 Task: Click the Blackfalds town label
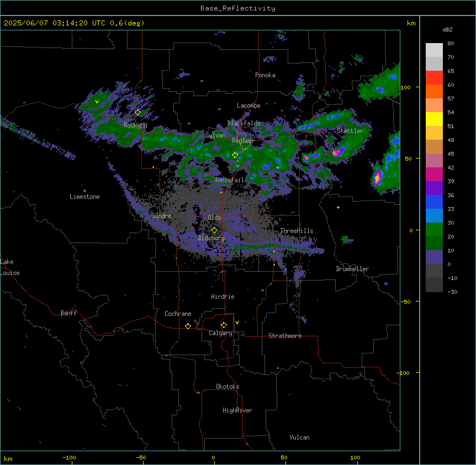pos(244,123)
